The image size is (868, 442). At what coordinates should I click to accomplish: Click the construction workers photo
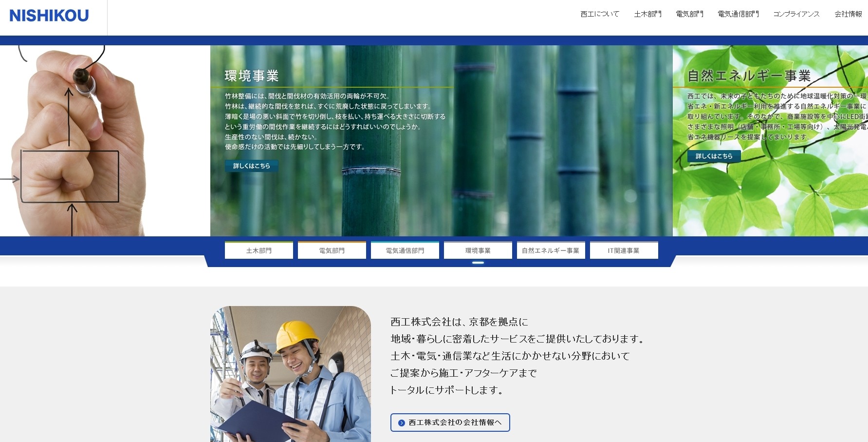290,374
